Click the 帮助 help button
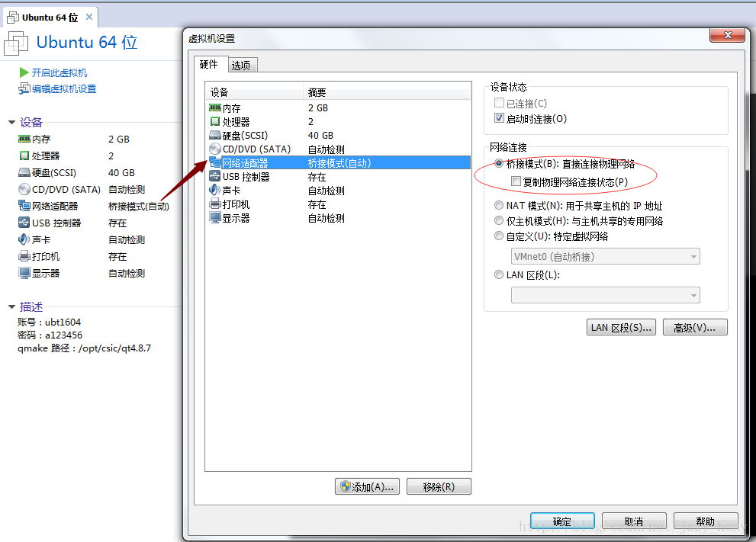 tap(706, 521)
